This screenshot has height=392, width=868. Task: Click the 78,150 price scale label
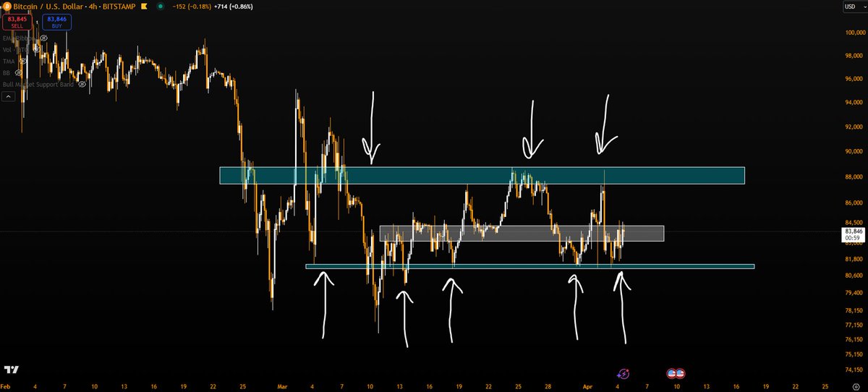point(853,310)
